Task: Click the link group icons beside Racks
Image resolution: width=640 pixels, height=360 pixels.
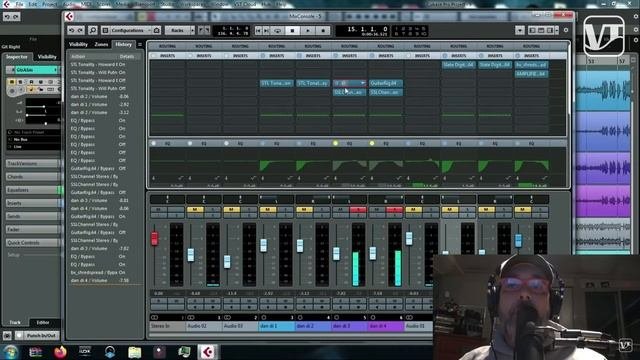Action: click(204, 31)
